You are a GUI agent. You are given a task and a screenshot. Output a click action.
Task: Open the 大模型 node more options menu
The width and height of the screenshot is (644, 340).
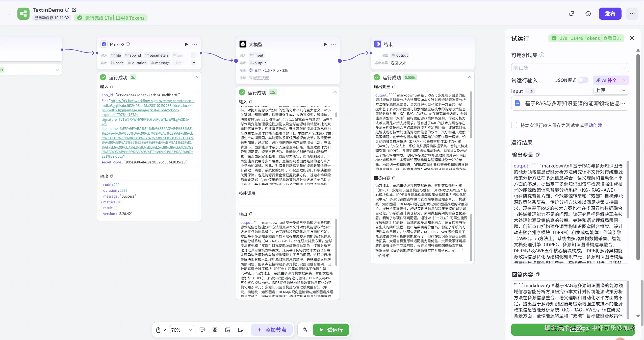(333, 44)
